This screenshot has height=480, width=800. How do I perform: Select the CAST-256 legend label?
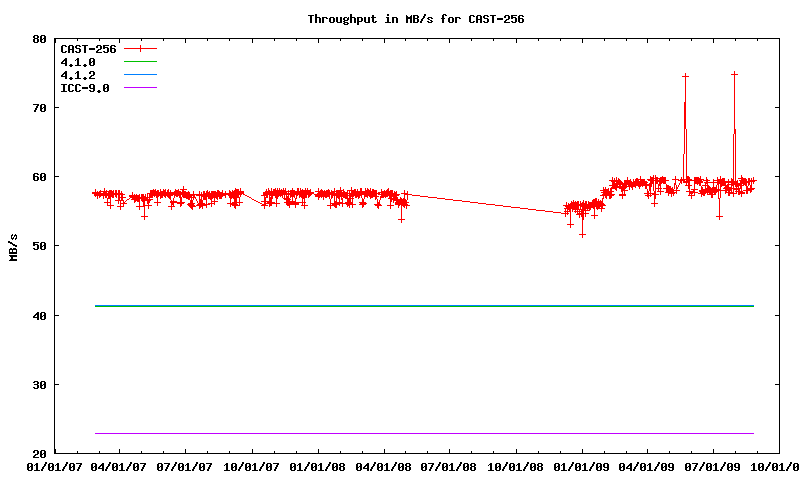(85, 48)
